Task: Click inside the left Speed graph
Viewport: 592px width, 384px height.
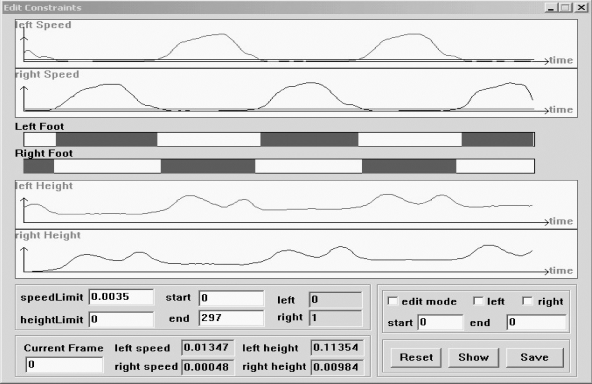Action: coord(296,44)
